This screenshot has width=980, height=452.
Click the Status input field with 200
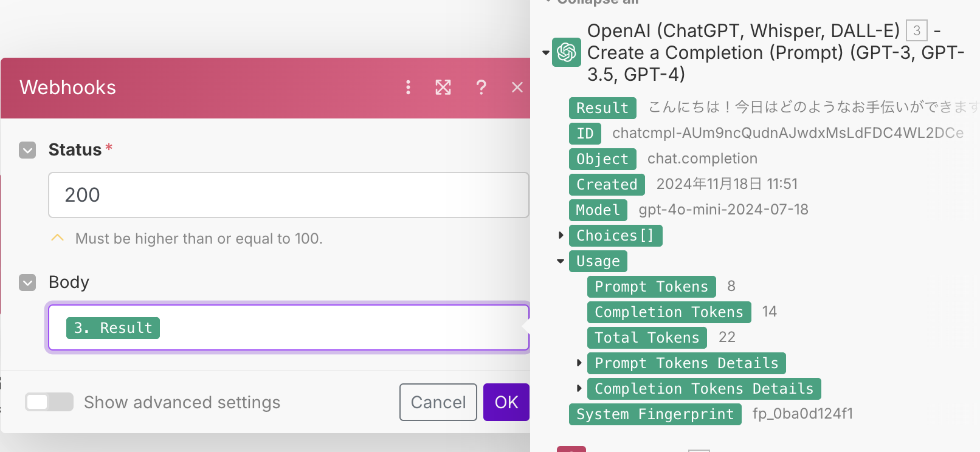[288, 195]
